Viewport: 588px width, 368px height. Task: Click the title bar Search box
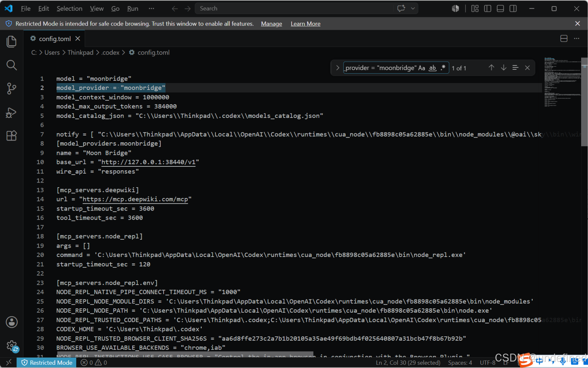pos(294,8)
